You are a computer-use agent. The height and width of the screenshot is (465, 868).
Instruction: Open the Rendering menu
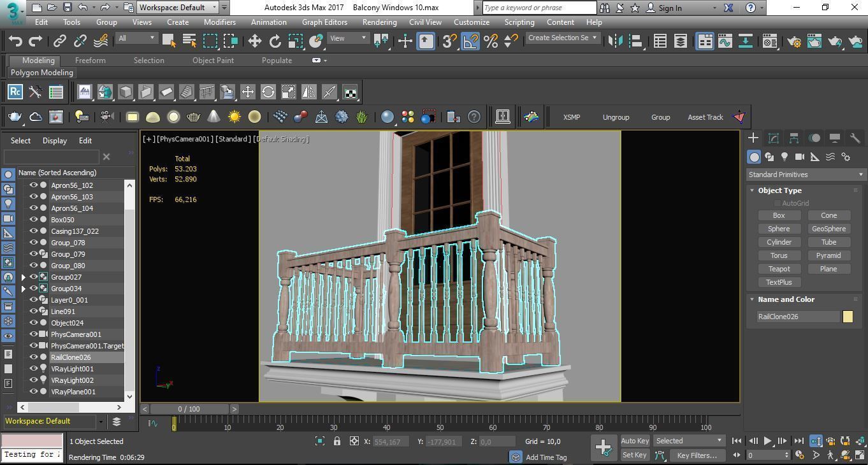click(379, 22)
